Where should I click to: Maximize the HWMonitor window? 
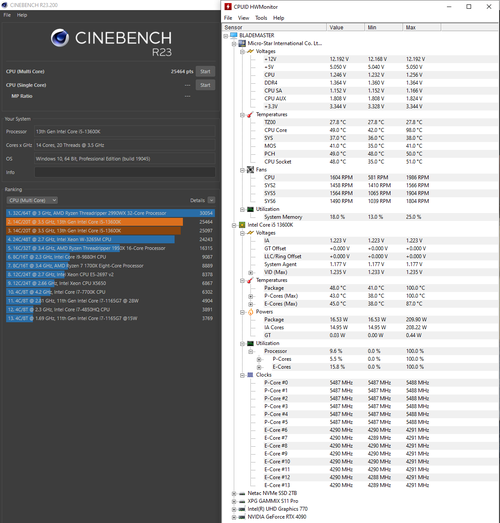pyautogui.click(x=469, y=7)
